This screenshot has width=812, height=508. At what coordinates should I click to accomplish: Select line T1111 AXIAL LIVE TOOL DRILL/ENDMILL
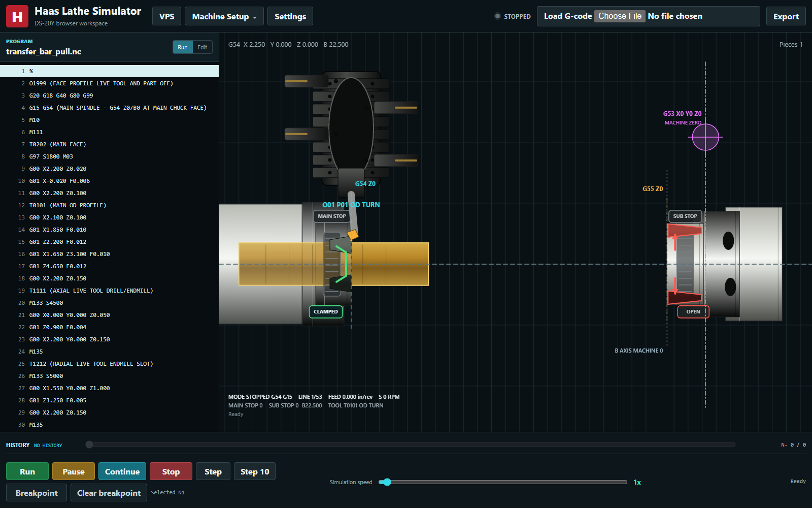click(109, 291)
